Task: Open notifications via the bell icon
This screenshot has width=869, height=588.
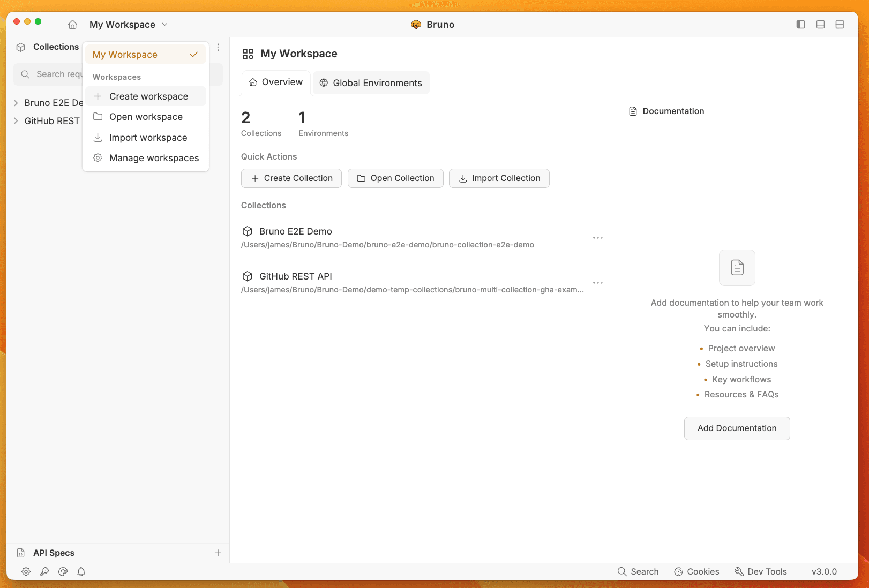Action: [81, 571]
